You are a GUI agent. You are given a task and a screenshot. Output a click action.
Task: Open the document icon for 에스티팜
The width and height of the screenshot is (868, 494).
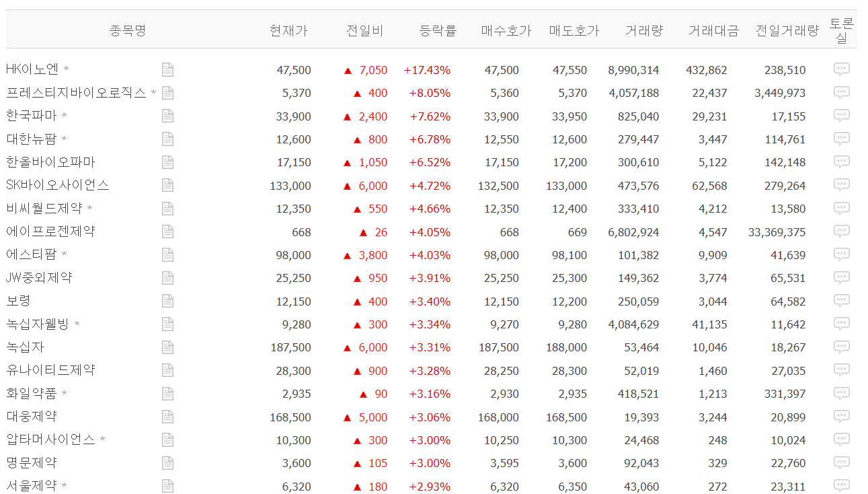[x=167, y=254]
